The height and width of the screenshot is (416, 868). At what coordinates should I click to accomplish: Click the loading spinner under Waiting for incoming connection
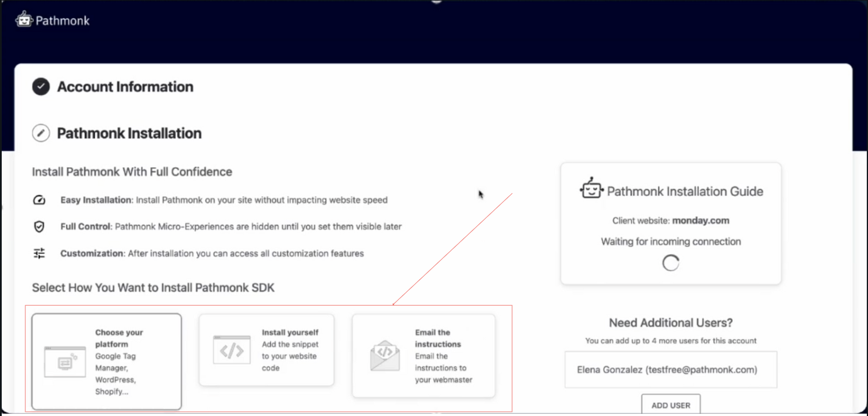671,263
